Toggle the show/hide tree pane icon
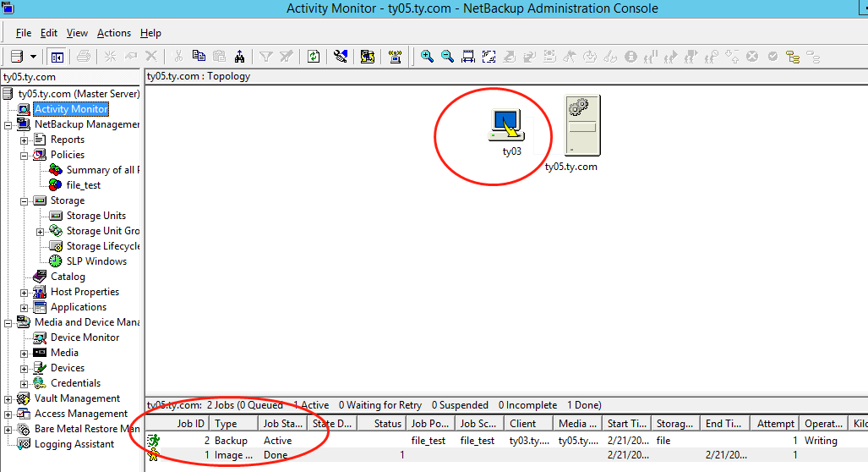 pos(57,57)
